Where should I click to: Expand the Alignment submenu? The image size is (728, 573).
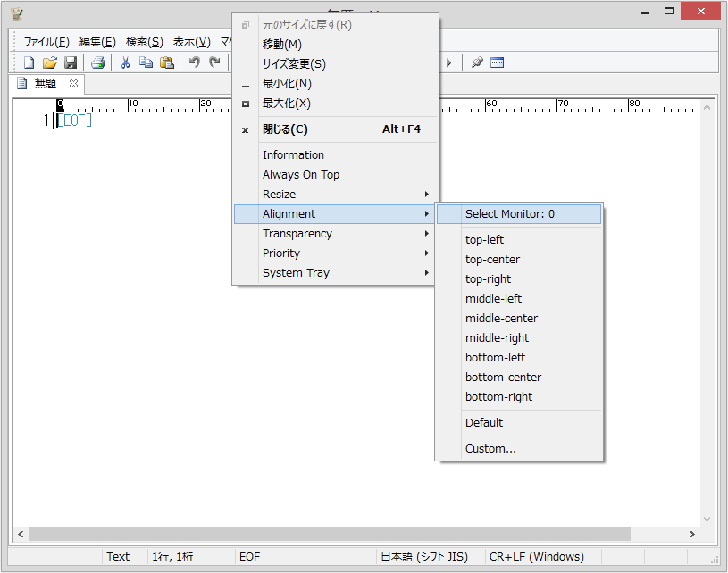coord(335,214)
